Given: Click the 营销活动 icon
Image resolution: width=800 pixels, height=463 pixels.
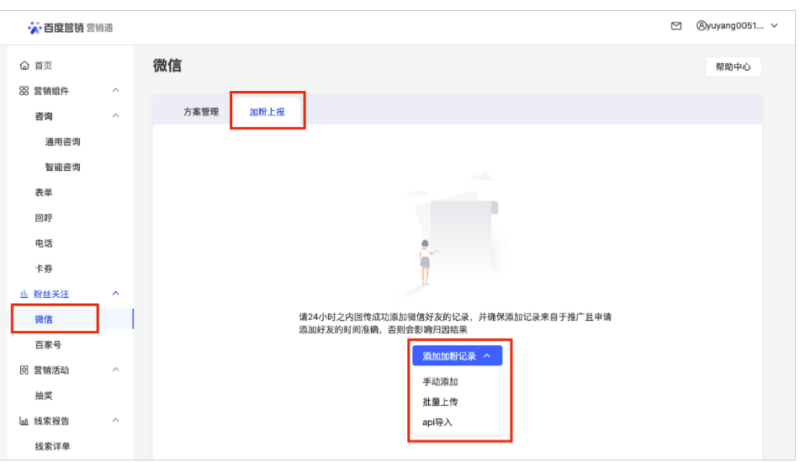Looking at the screenshot, I should click(x=24, y=370).
